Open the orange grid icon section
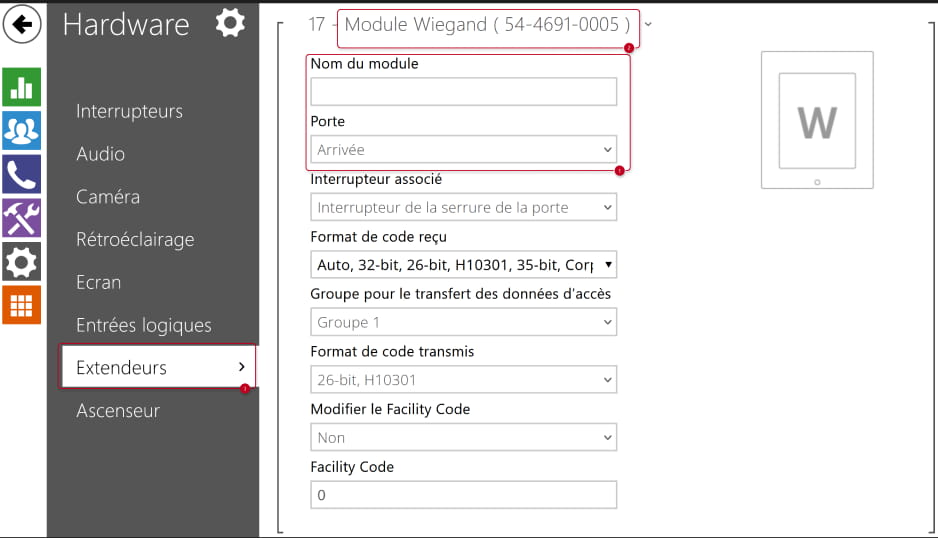 point(22,305)
